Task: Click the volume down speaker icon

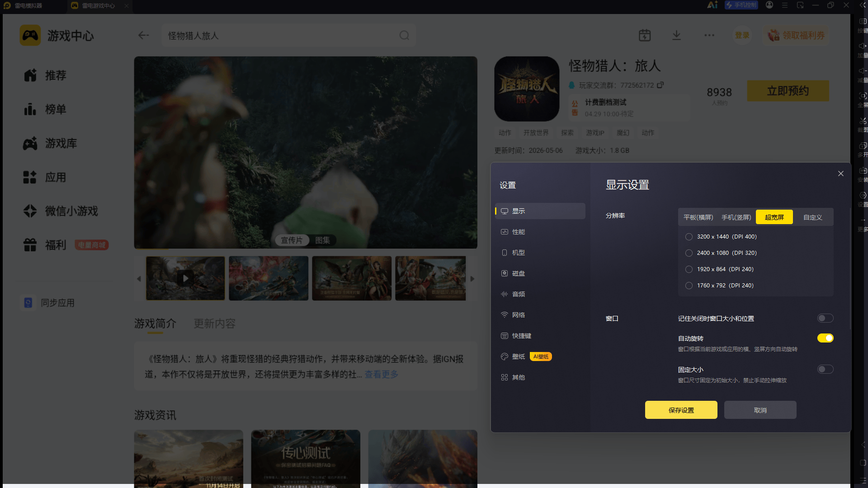Action: 863,71
